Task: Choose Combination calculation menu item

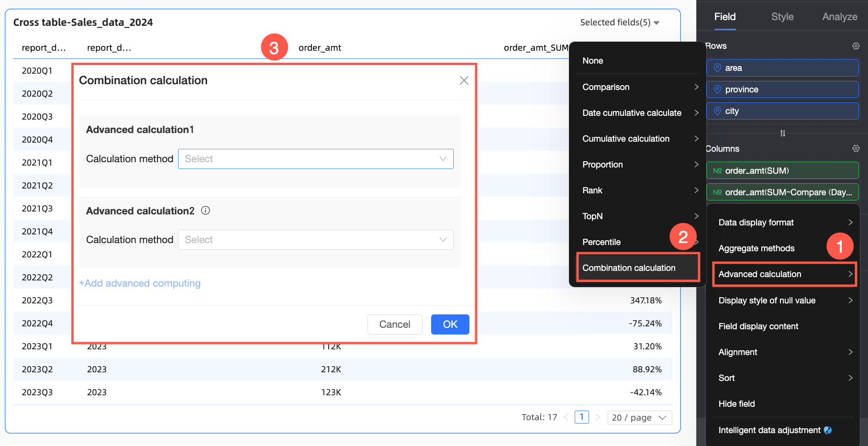Action: pyautogui.click(x=638, y=268)
